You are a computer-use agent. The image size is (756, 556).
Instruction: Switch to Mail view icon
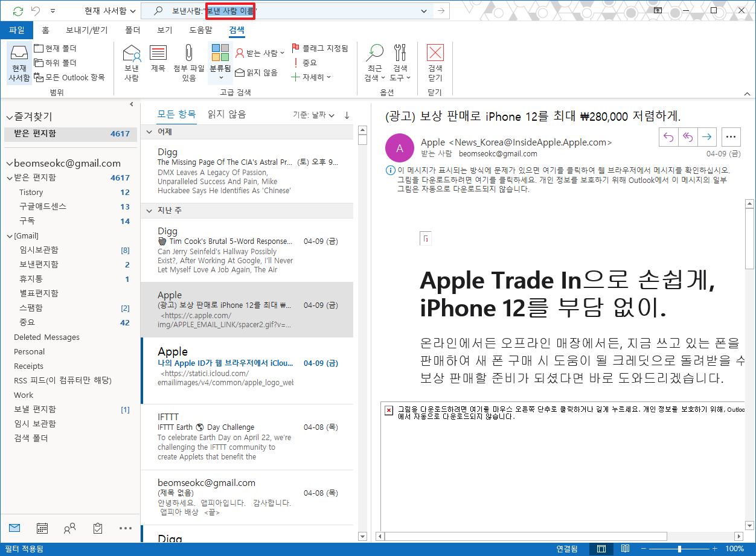[14, 528]
